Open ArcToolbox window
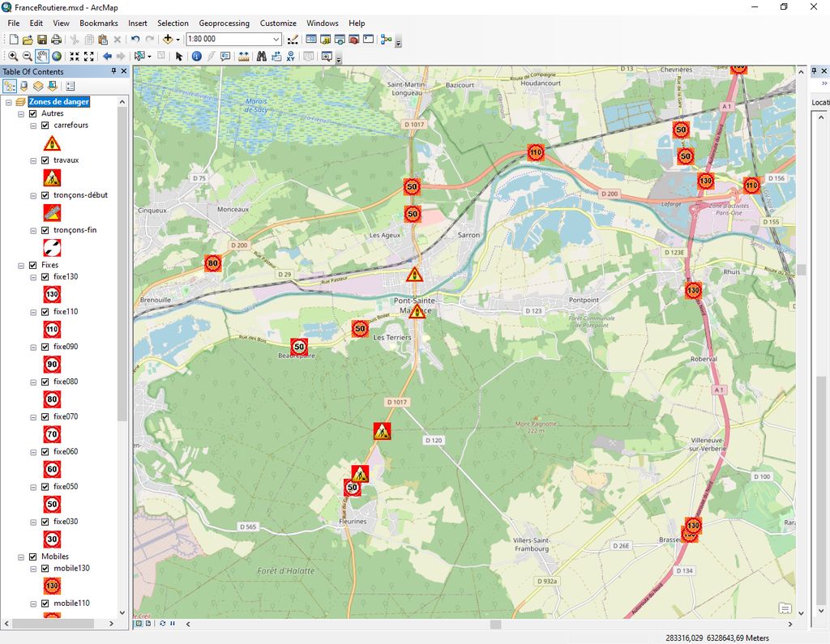830x644 pixels. [x=354, y=39]
